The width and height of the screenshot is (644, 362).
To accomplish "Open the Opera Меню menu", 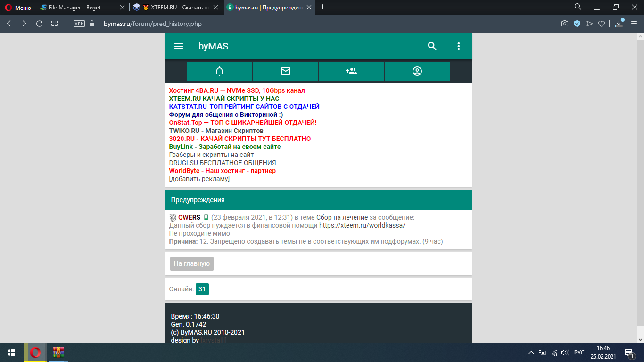I will pos(18,8).
